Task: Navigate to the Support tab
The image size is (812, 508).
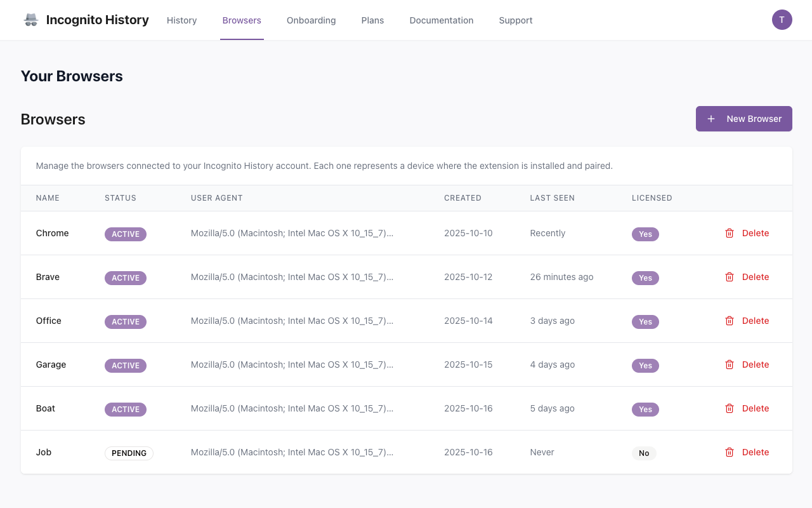Action: 515,20
